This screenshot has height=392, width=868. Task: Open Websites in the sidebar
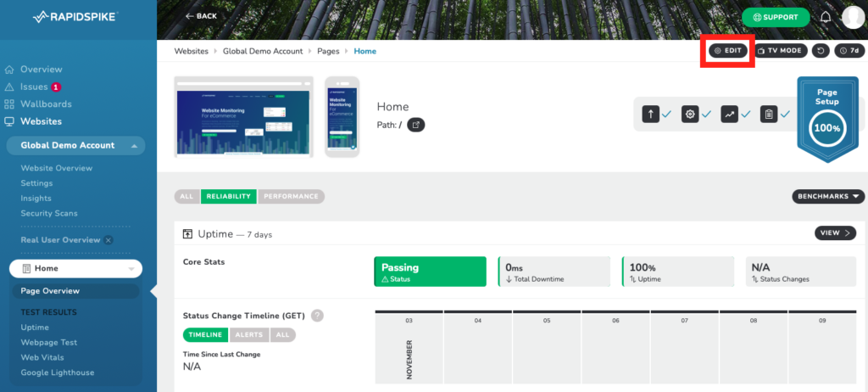(x=41, y=121)
